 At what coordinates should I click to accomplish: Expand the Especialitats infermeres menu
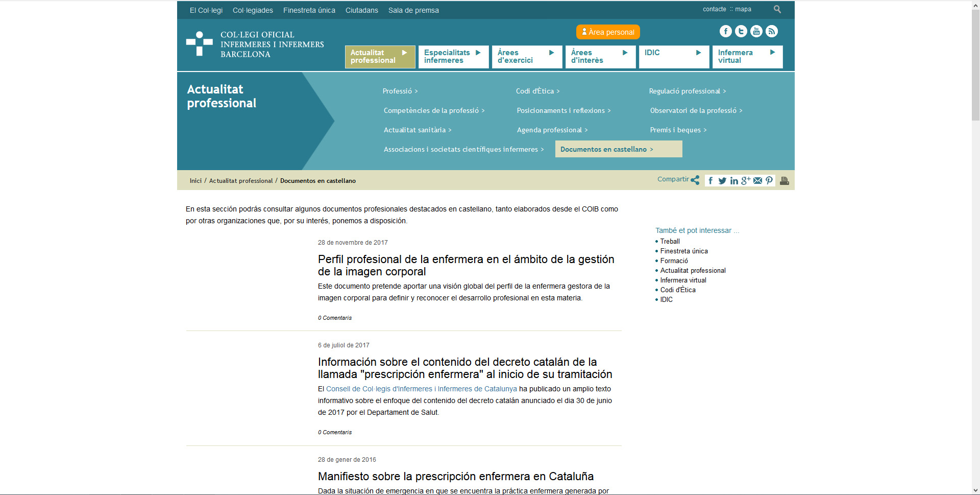(453, 57)
